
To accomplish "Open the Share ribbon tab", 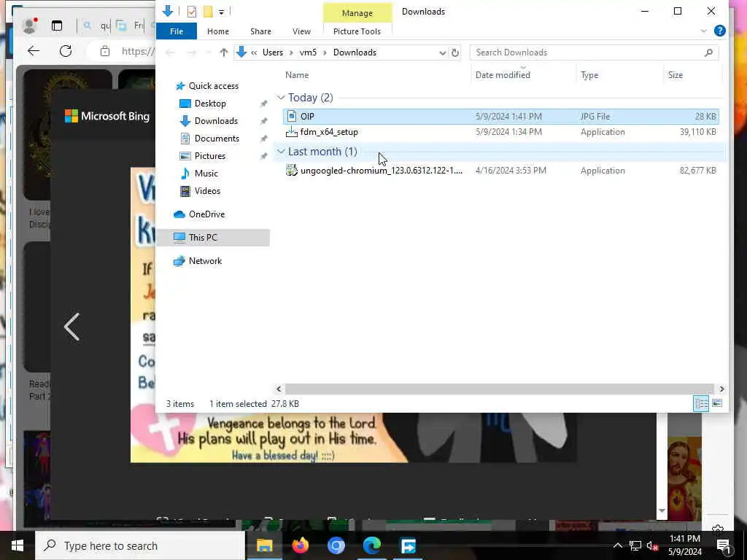I will coord(260,31).
